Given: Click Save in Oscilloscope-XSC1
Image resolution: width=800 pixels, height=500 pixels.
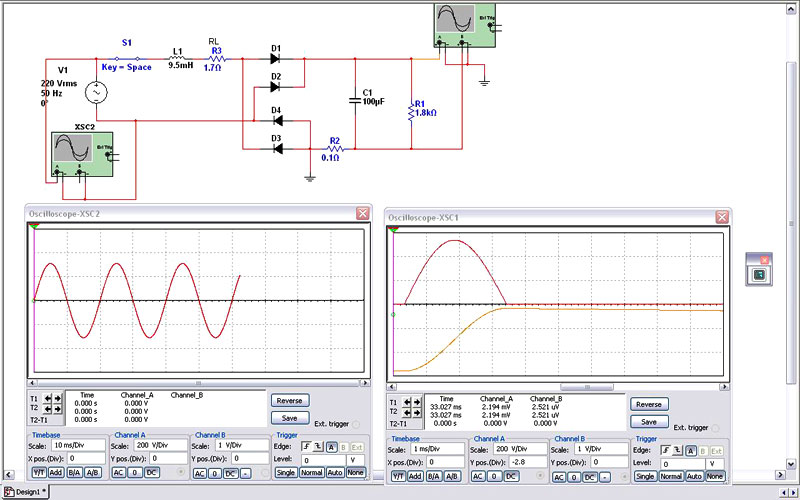Looking at the screenshot, I should point(649,421).
